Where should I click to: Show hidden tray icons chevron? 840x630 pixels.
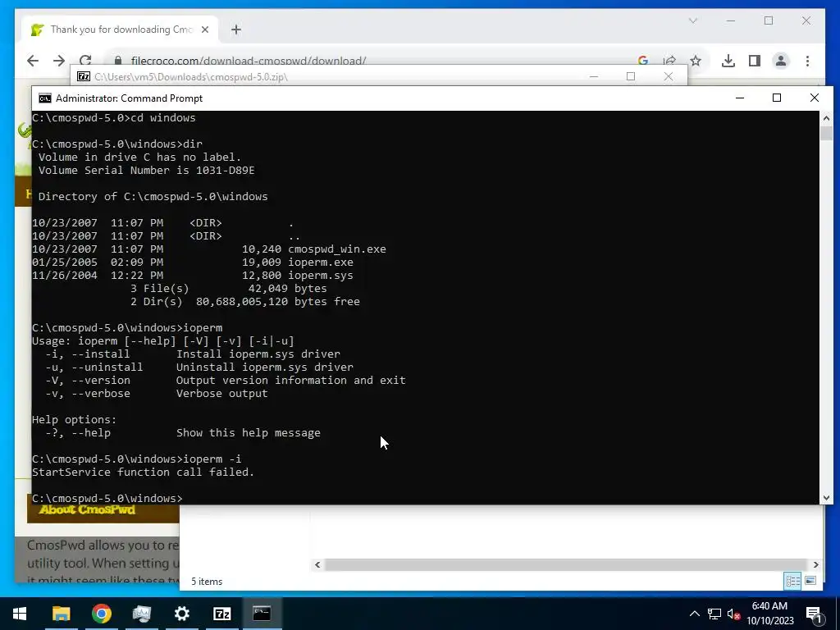tap(694, 614)
